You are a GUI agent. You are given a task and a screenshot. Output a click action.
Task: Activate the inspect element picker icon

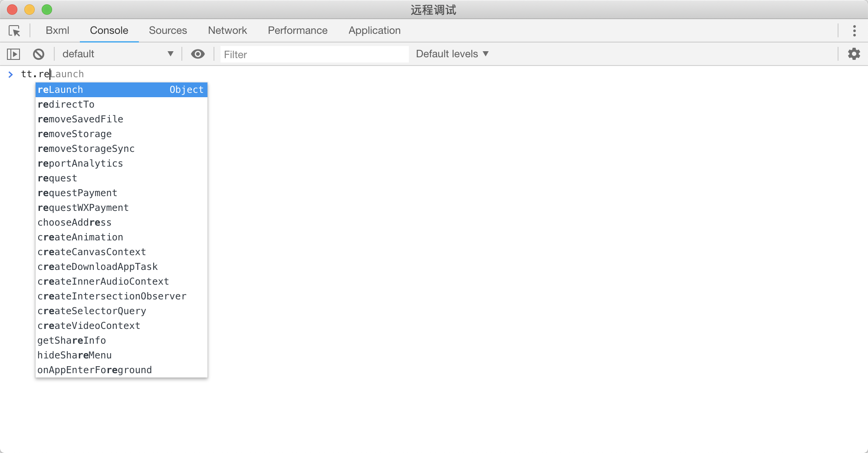(x=14, y=31)
